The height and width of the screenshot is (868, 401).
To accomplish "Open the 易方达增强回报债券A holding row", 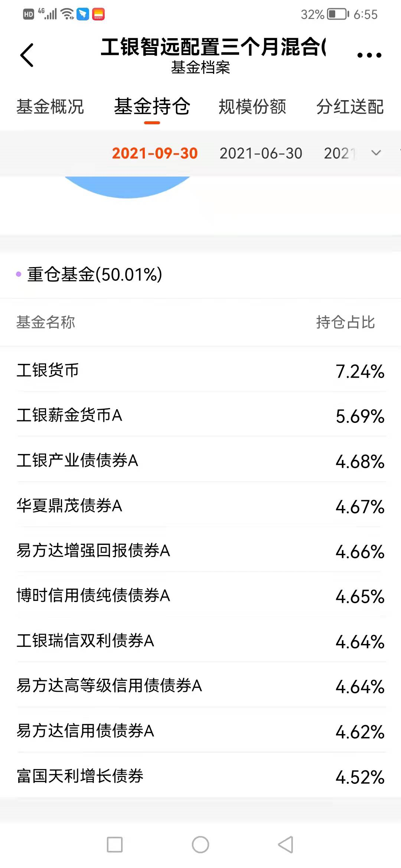I will pyautogui.click(x=200, y=550).
